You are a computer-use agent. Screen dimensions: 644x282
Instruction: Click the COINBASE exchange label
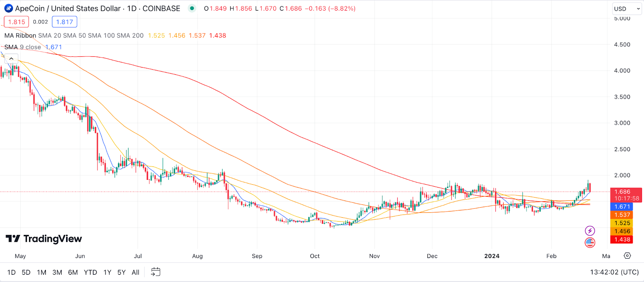[161, 8]
